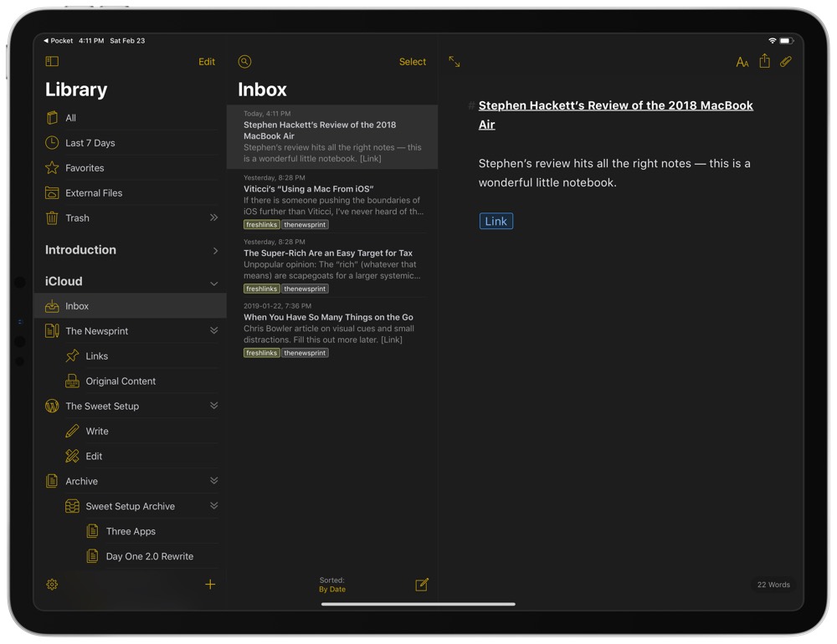Select Original Content group label
The height and width of the screenshot is (644, 837).
pos(121,381)
